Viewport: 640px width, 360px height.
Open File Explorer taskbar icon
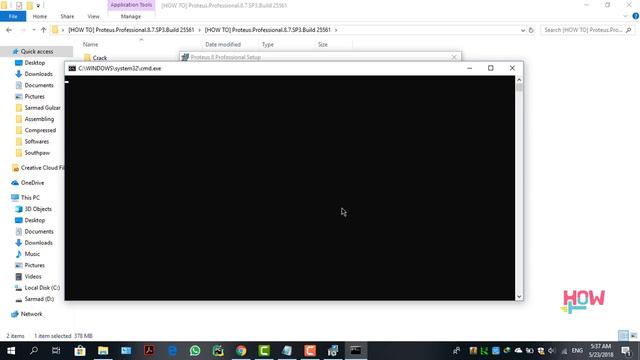pos(103,351)
